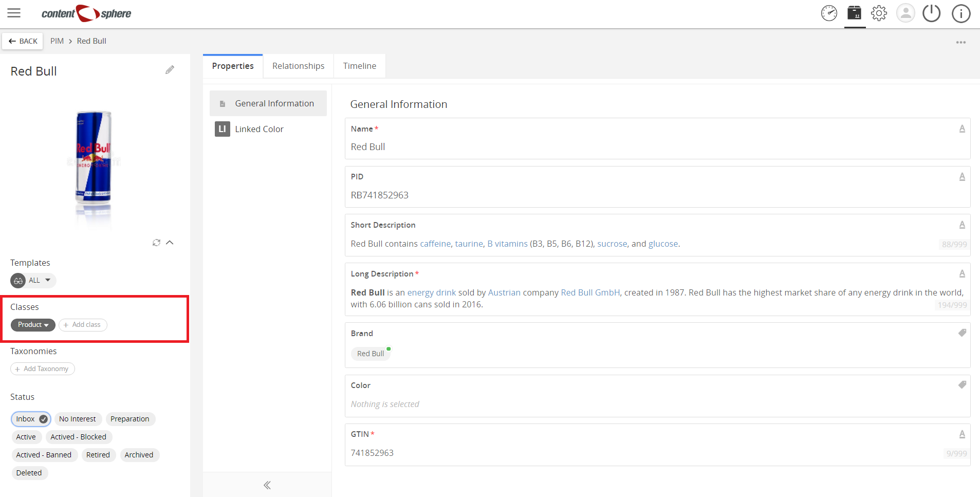Open the hamburger main menu
Viewport: 980px width, 497px height.
(14, 13)
